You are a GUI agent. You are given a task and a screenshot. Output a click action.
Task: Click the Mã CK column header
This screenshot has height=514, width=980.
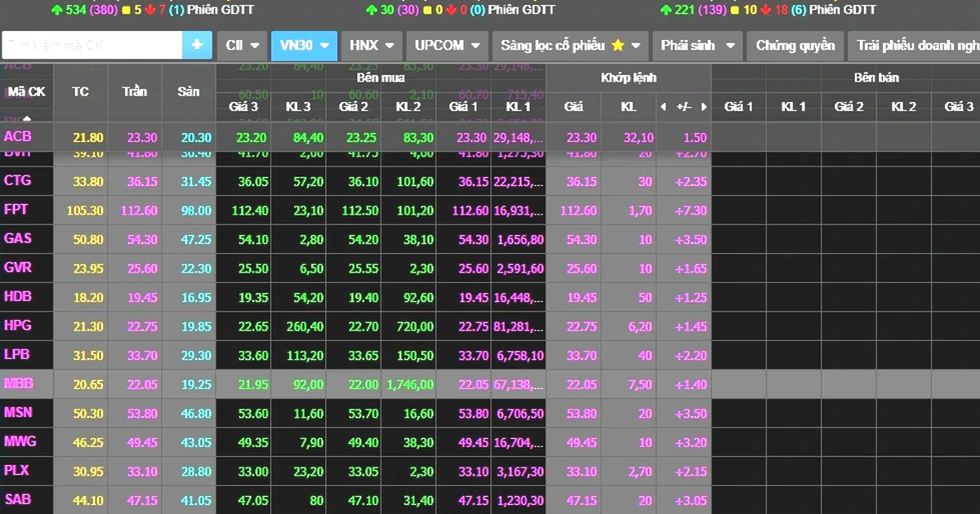(26, 92)
